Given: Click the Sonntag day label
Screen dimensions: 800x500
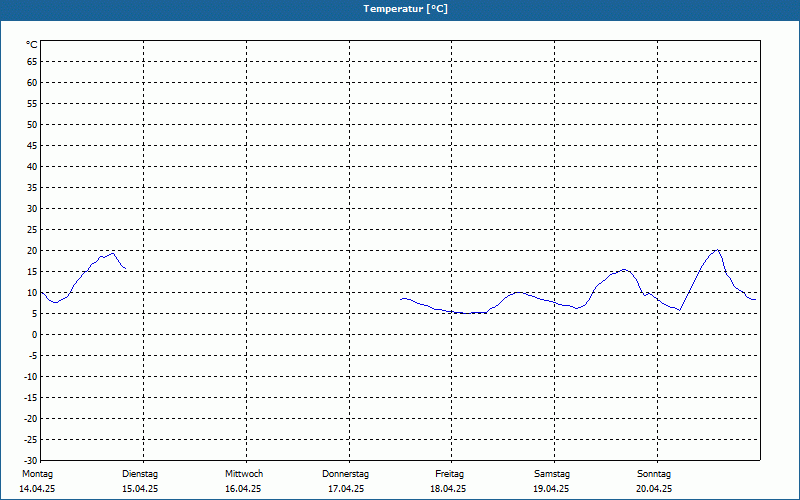Looking at the screenshot, I should pos(654,474).
